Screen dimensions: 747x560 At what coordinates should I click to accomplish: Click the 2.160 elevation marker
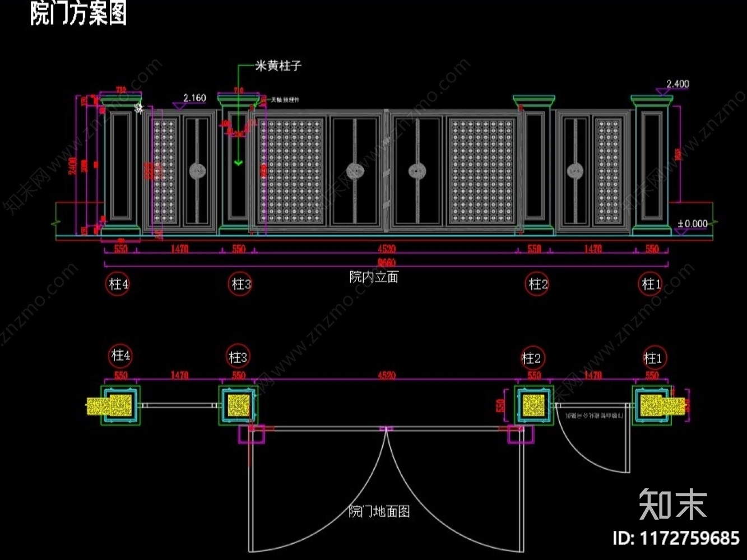pos(195,98)
